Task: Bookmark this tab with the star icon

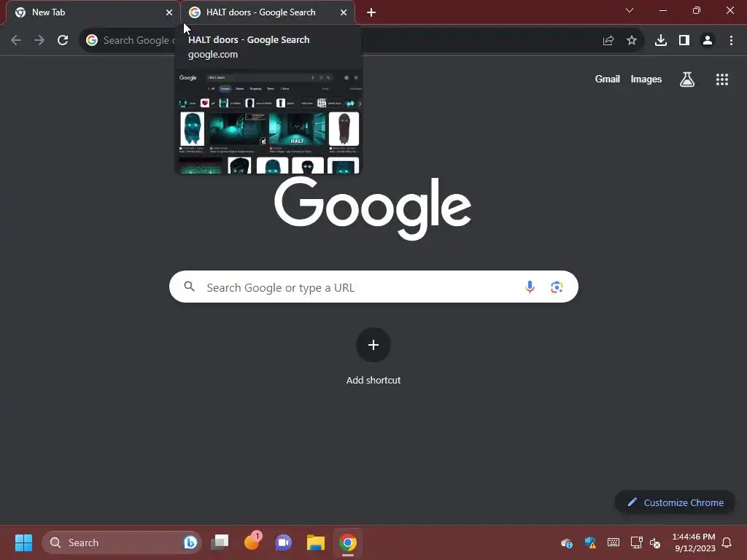Action: (632, 41)
